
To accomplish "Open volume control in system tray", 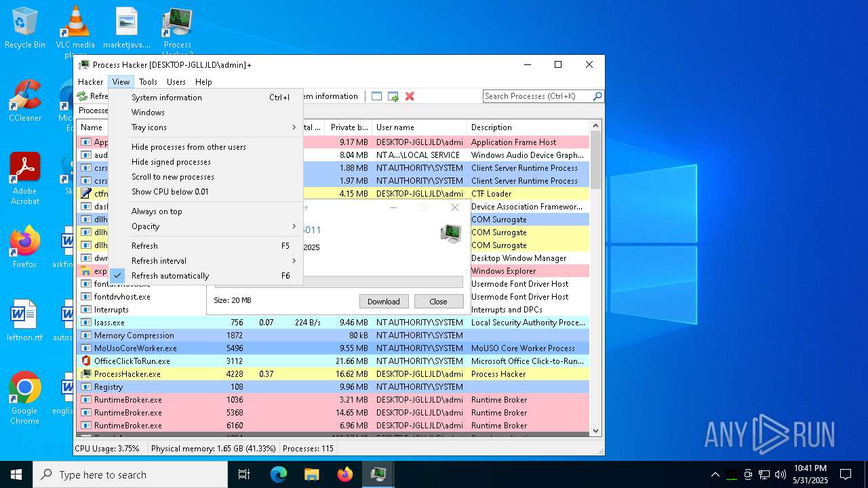I will click(781, 474).
